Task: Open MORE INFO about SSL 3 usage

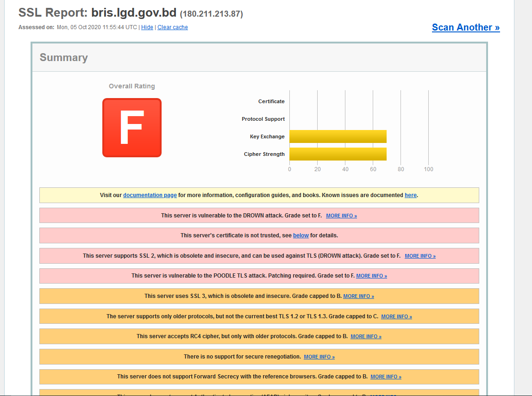Action: click(x=358, y=296)
